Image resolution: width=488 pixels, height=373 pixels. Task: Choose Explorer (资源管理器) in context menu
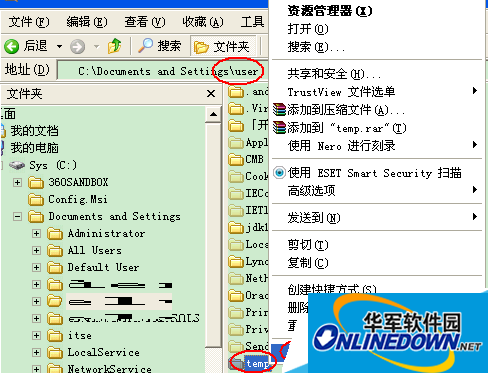330,11
